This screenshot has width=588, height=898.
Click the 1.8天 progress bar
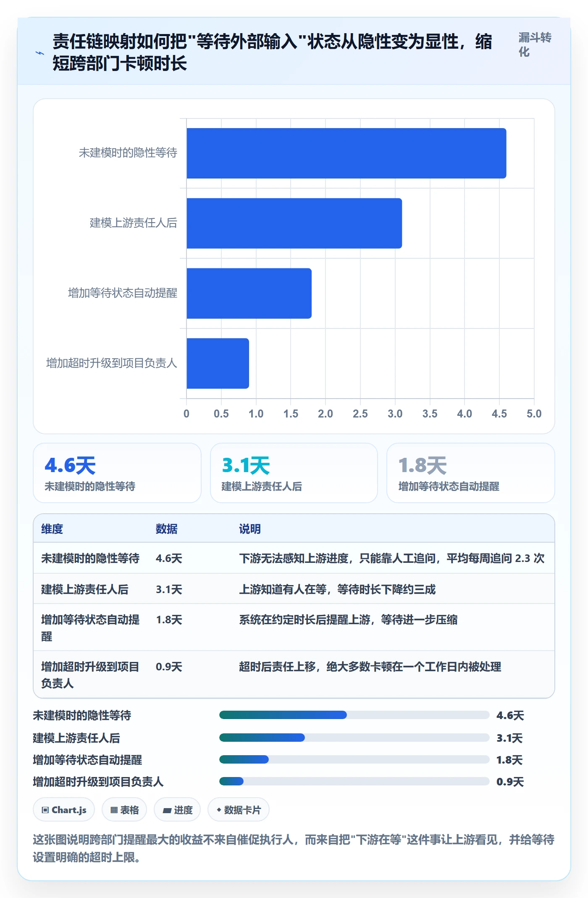tap(354, 759)
